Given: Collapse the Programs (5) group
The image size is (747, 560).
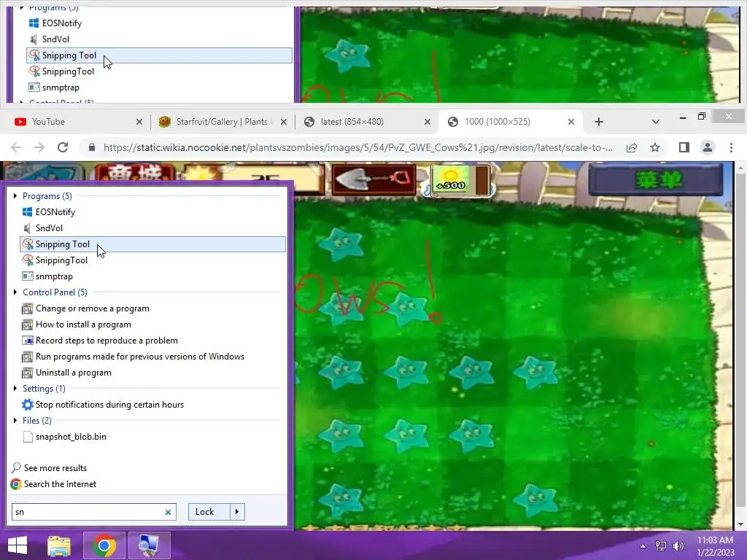Looking at the screenshot, I should pos(15,195).
